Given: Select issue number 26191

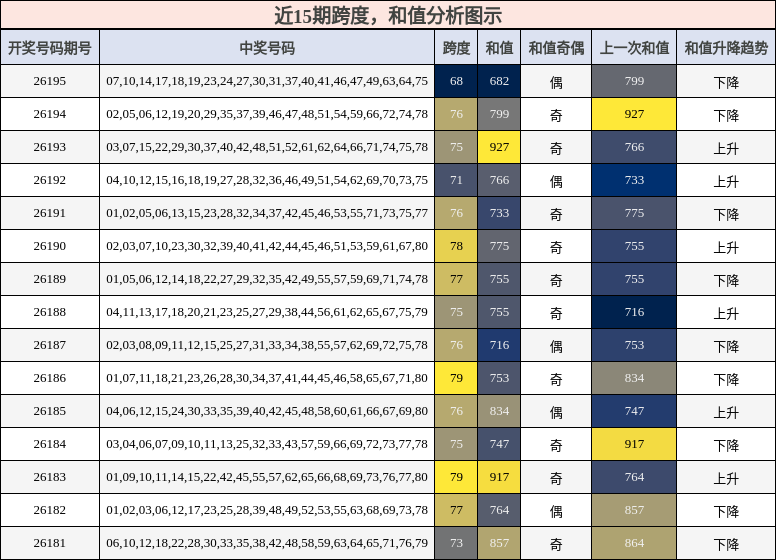Looking at the screenshot, I should pyautogui.click(x=49, y=213).
